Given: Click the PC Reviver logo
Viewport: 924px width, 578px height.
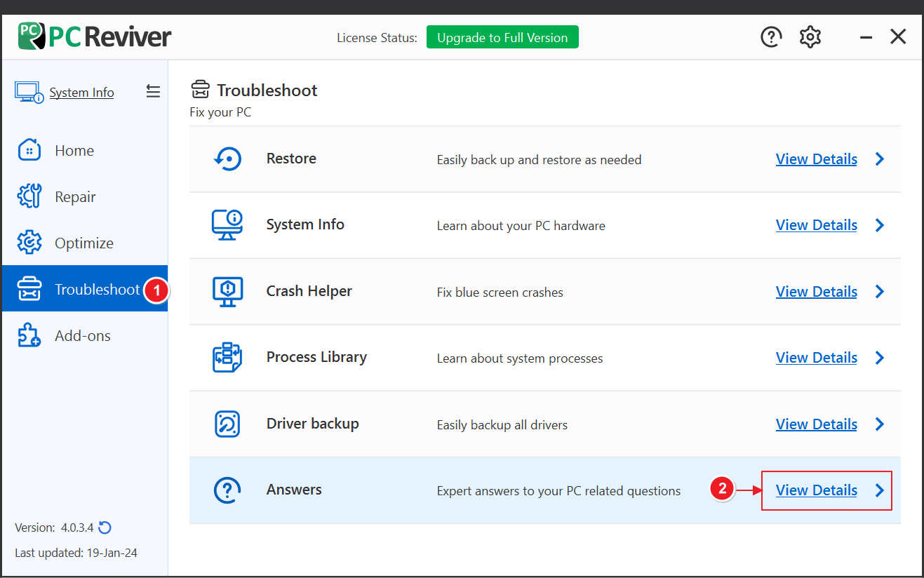Looking at the screenshot, I should coord(95,36).
